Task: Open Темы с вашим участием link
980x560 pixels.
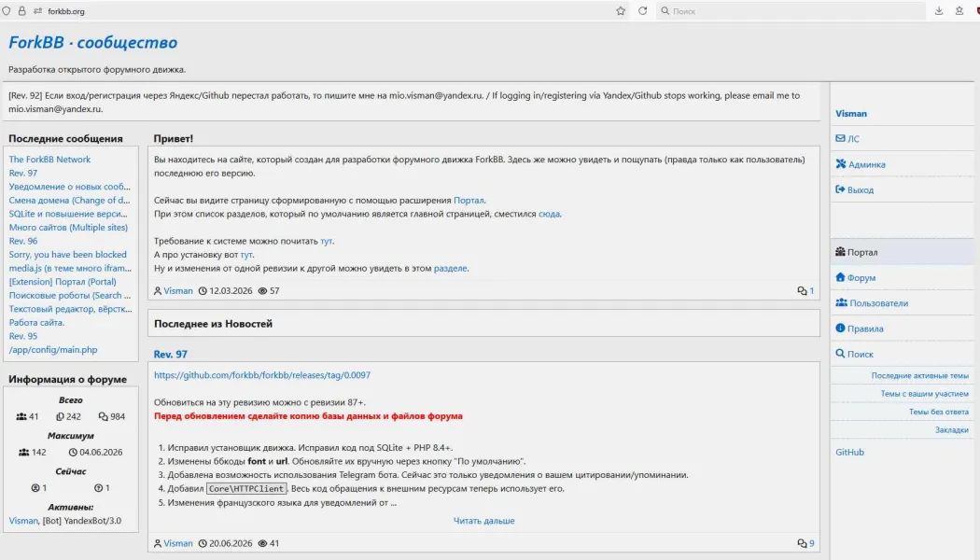Action: point(924,394)
